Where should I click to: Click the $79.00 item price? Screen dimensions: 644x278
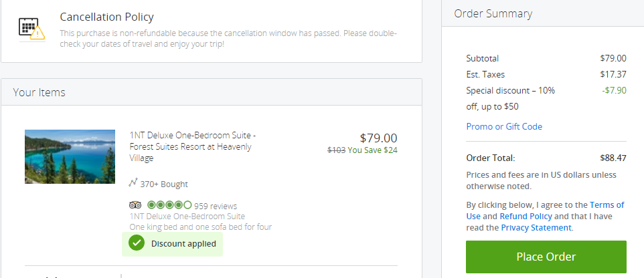pos(378,138)
